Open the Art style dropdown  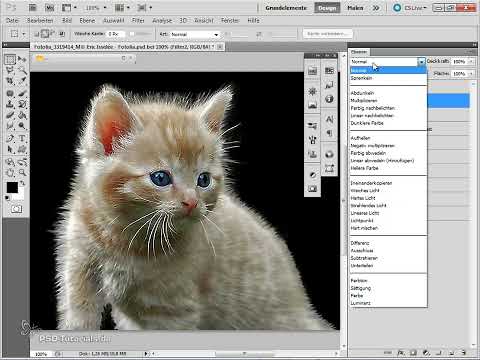point(195,34)
